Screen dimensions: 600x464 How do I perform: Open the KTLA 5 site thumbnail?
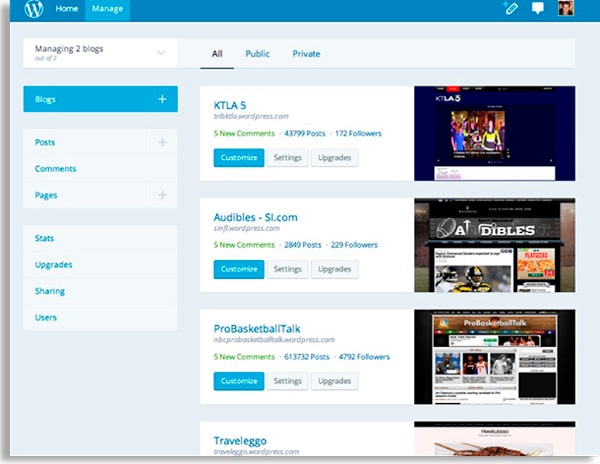[494, 134]
